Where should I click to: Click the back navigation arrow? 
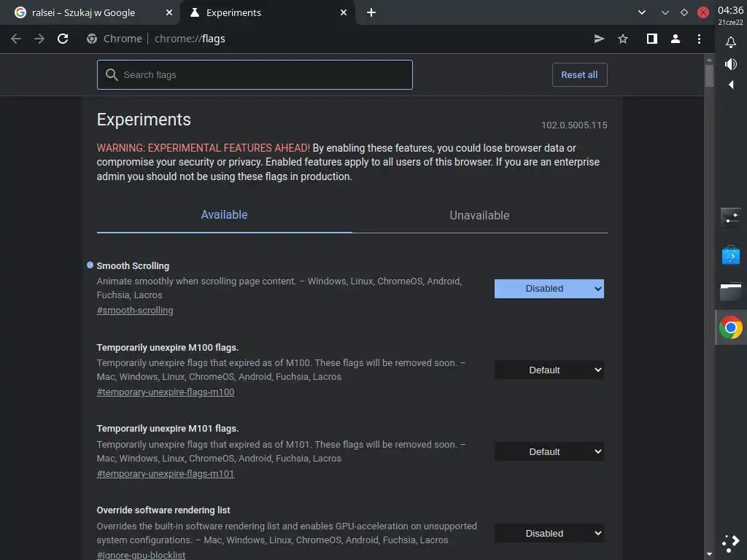[16, 39]
